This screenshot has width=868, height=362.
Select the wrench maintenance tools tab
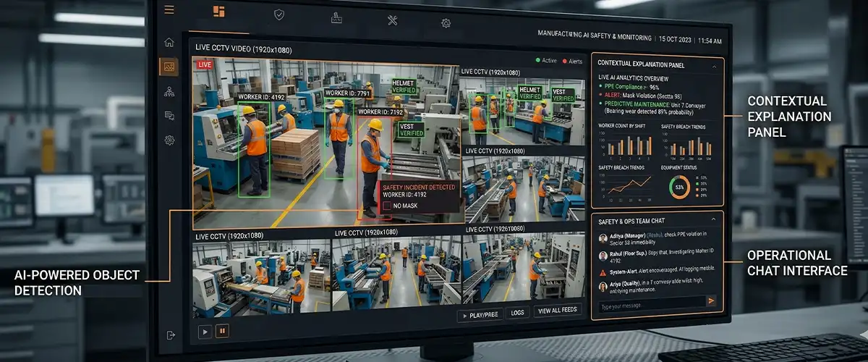click(x=392, y=20)
